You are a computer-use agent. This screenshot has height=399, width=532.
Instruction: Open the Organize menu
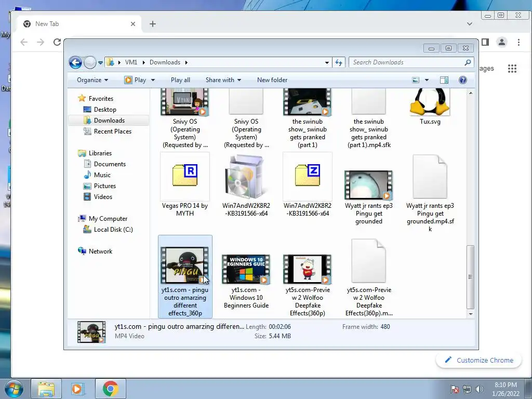(x=92, y=80)
